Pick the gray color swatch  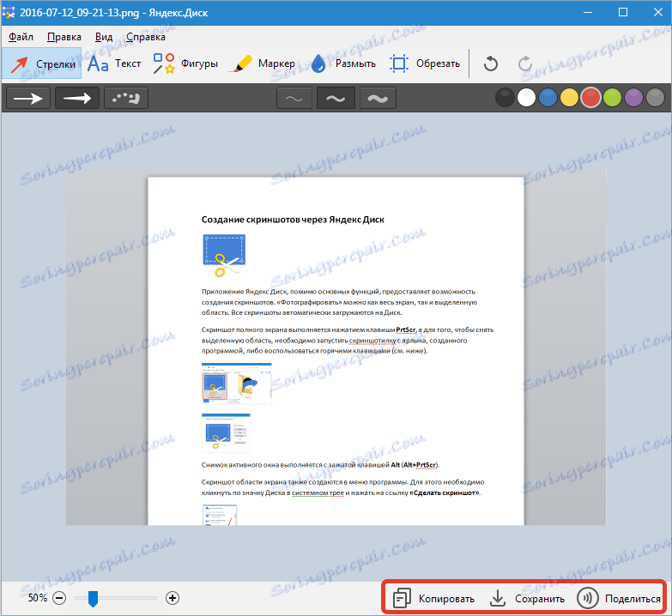655,98
